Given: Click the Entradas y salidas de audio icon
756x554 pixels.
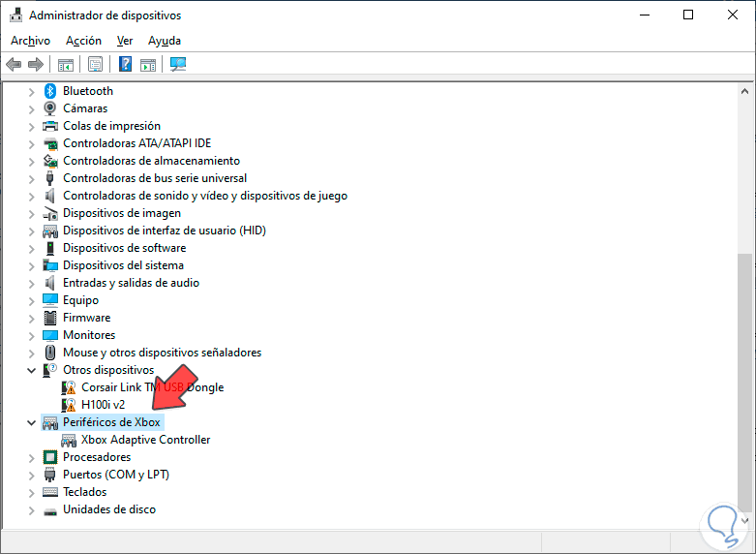Looking at the screenshot, I should click(x=49, y=283).
